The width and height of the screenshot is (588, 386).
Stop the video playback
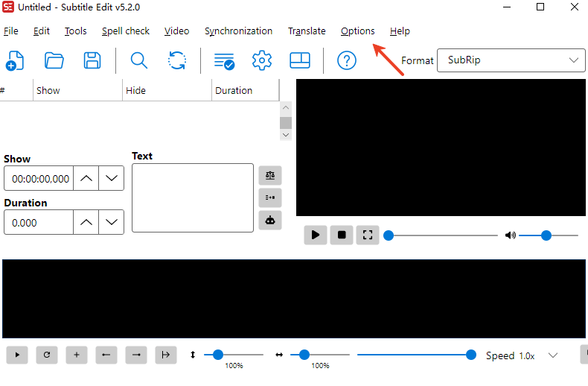click(x=342, y=235)
